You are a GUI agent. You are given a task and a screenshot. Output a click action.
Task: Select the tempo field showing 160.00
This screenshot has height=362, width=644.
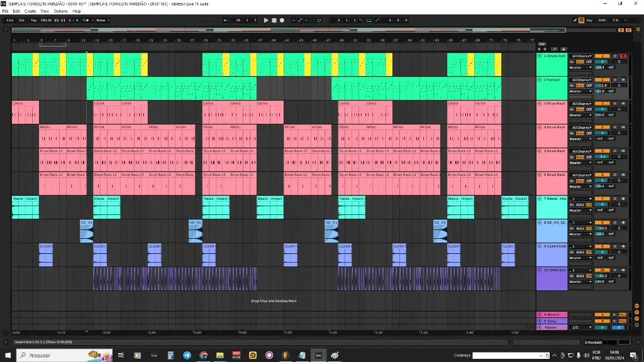46,20
